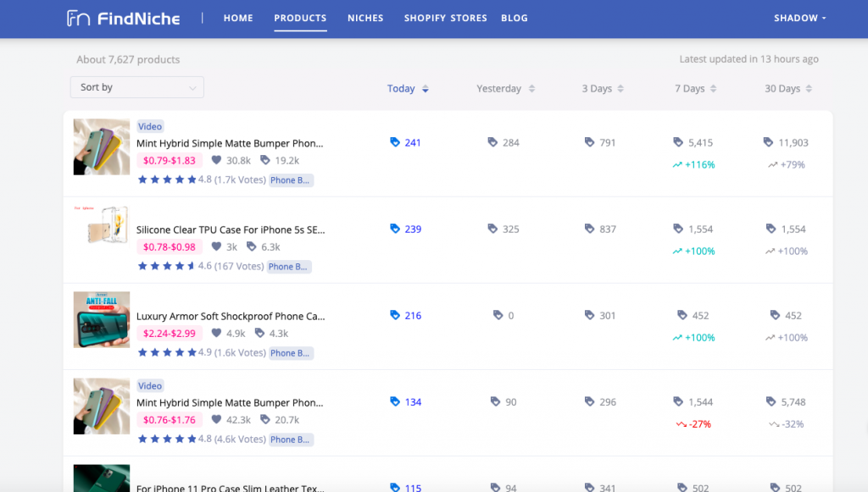Click the heart icon next to 30.8k

pos(216,160)
